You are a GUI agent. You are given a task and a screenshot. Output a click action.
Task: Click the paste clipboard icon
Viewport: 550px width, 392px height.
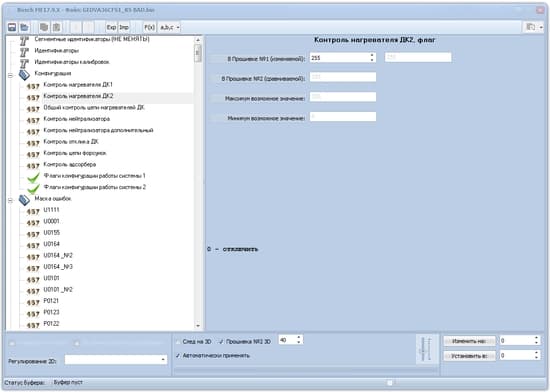56,27
